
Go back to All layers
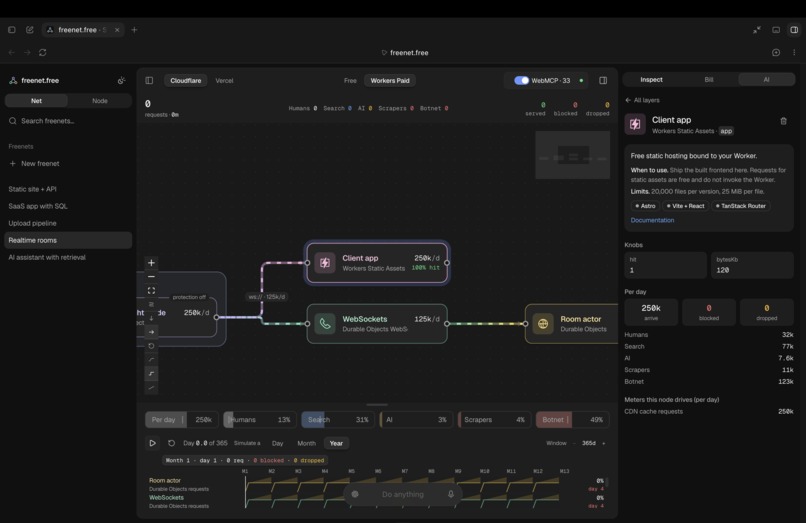[x=643, y=100]
